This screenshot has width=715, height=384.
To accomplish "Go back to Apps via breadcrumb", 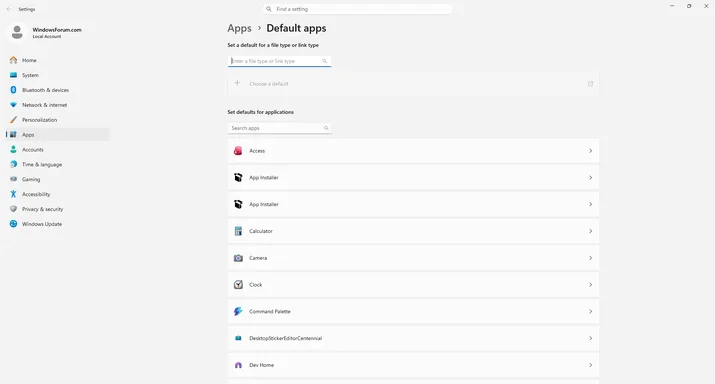I will coord(239,28).
